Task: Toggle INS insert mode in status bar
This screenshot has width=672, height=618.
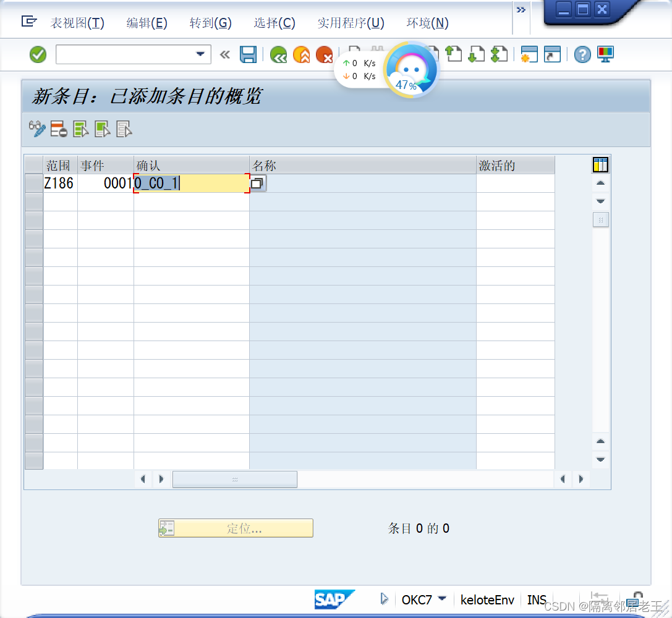Action: (x=537, y=599)
